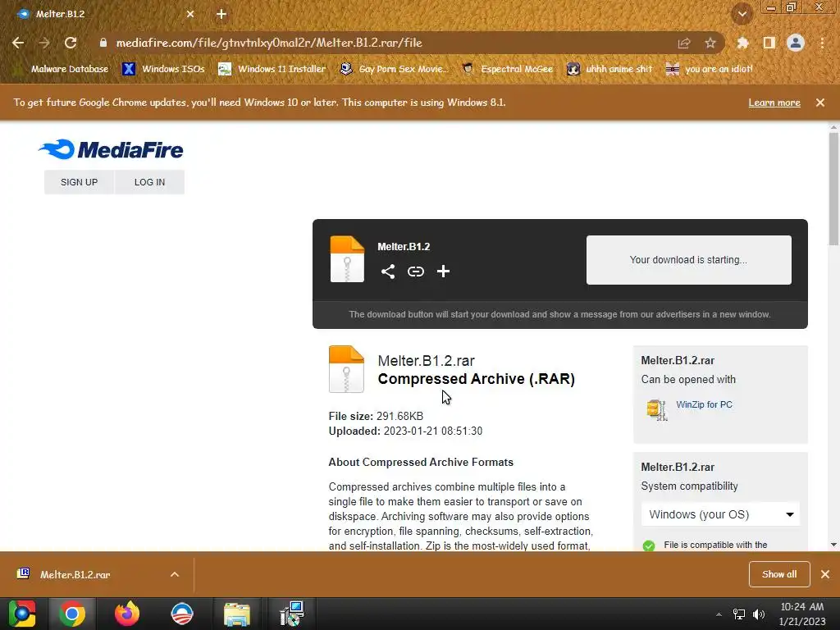
Task: Open the Windows ISOs bookmark
Action: 164,69
